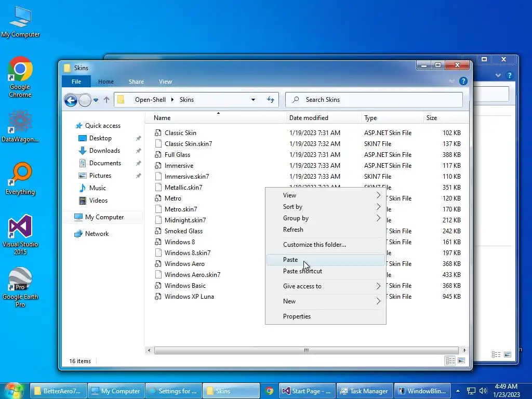Select Metallic.skin7 file
This screenshot has height=399, width=532.
pos(183,187)
